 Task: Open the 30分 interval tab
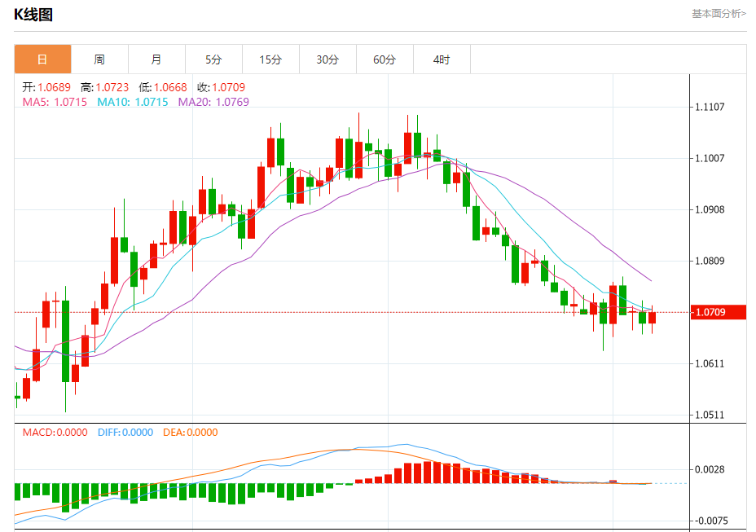(x=327, y=59)
